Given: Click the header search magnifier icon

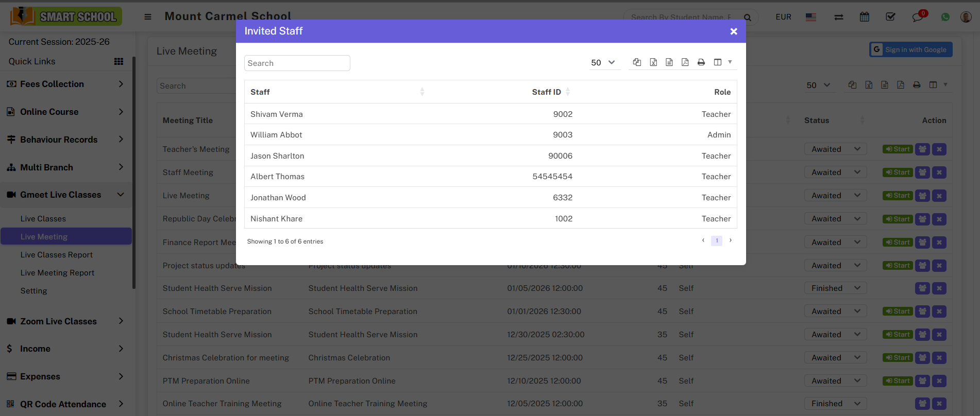Looking at the screenshot, I should coord(748,18).
